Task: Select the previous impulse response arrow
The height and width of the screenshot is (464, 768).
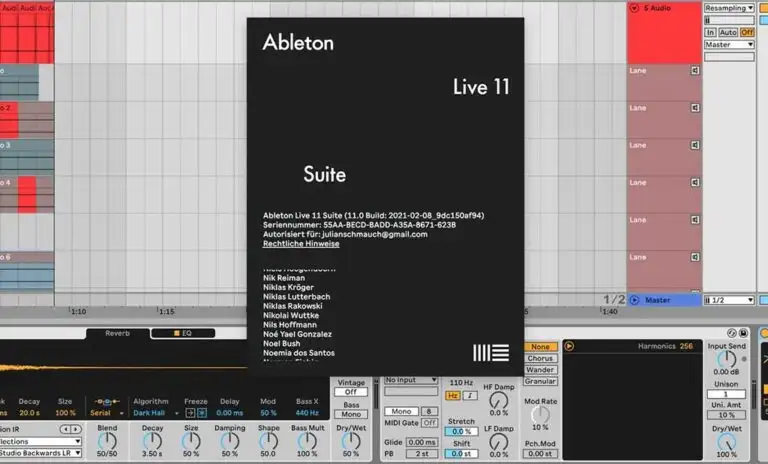Action: tap(66, 429)
